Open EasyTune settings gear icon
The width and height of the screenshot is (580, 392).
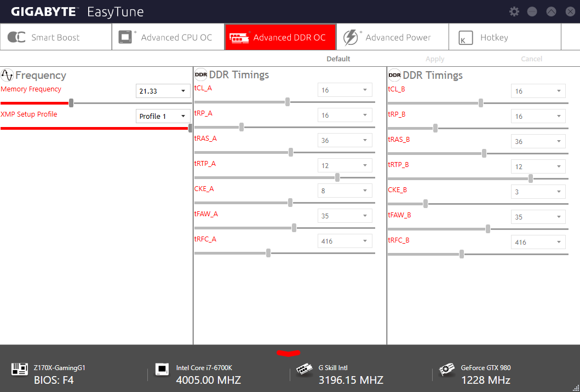point(514,11)
